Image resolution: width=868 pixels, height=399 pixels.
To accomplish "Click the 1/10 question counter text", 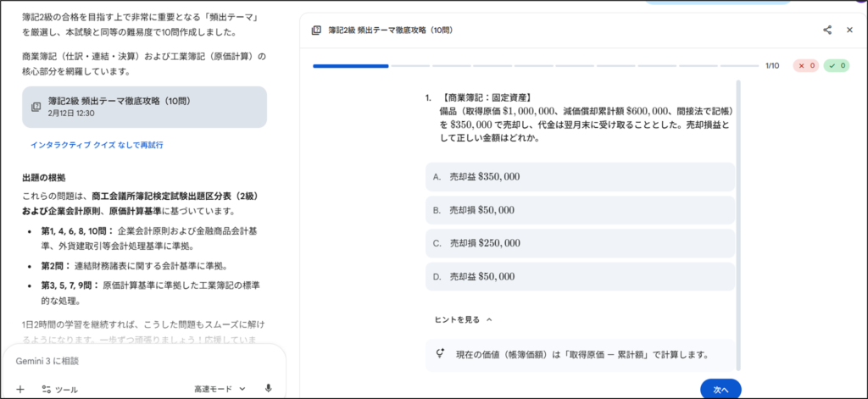I will (772, 66).
